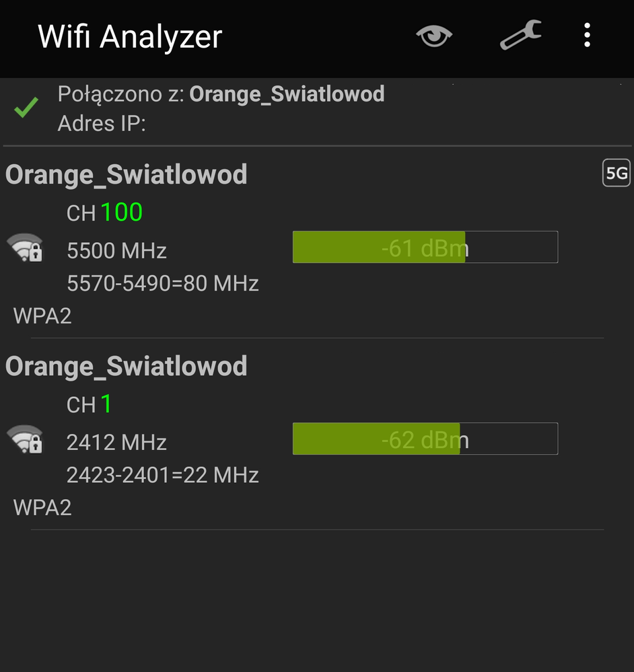Tap channel 1 number
Screen dimensions: 634x672
point(106,404)
